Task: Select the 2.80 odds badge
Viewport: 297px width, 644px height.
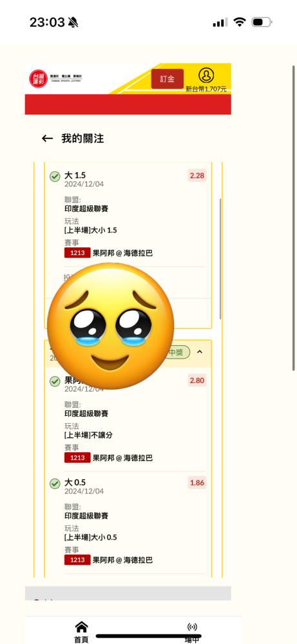Action: (x=196, y=381)
